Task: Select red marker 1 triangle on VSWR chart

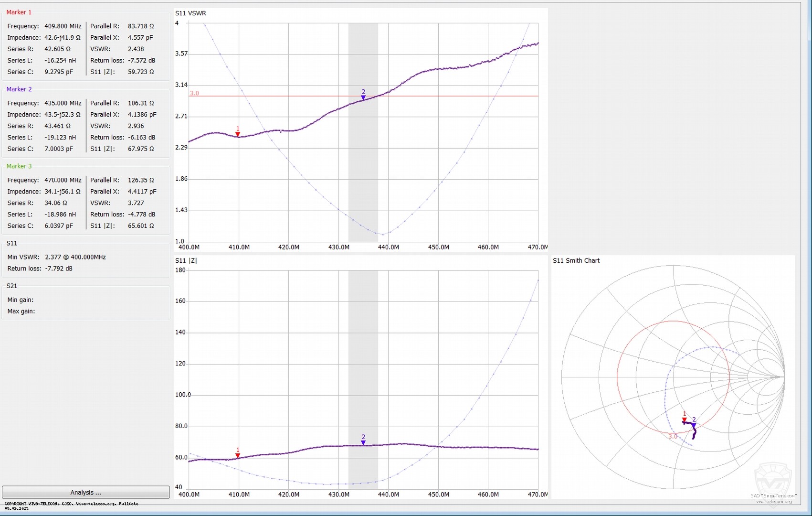Action: (x=238, y=134)
